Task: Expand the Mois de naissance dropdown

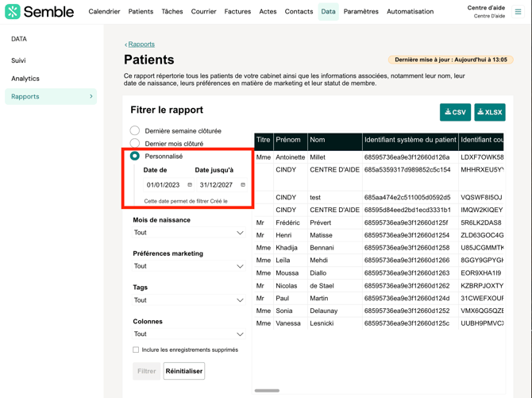Action: (x=188, y=233)
